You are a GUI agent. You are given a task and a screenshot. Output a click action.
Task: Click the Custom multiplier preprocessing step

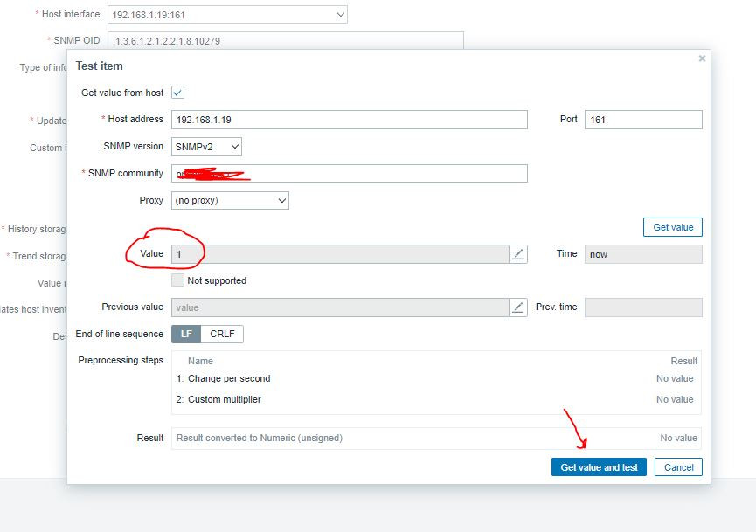(225, 399)
